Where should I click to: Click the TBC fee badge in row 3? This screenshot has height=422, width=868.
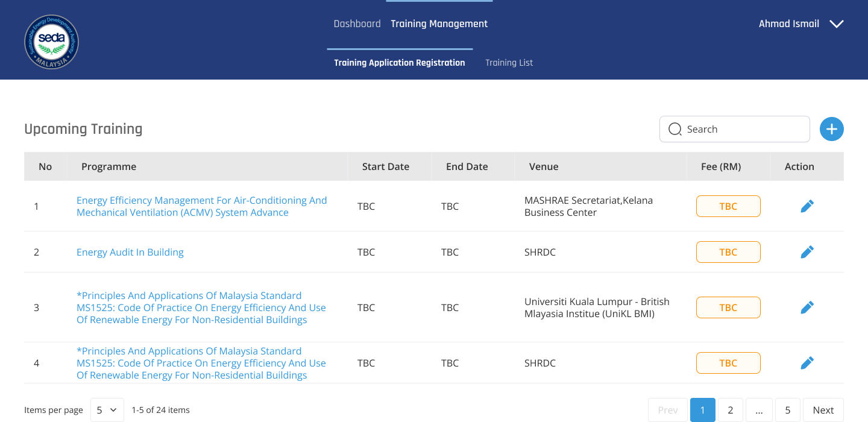728,307
